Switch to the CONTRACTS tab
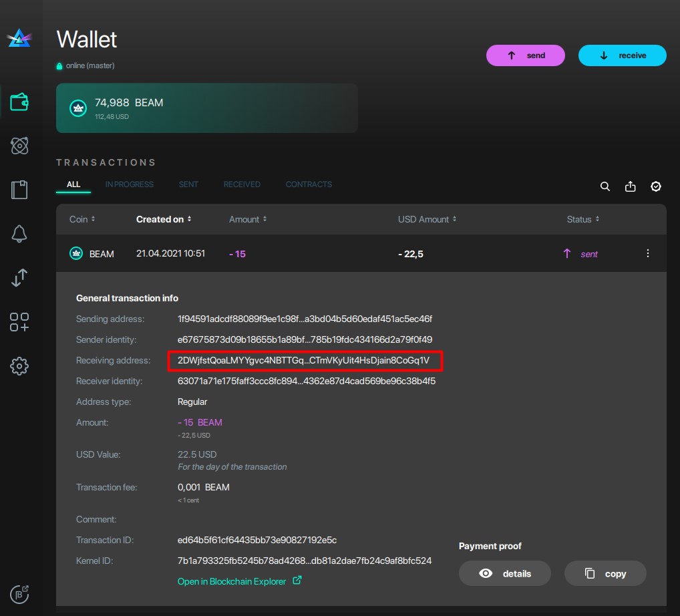Screen dimensions: 680x616 click(309, 184)
